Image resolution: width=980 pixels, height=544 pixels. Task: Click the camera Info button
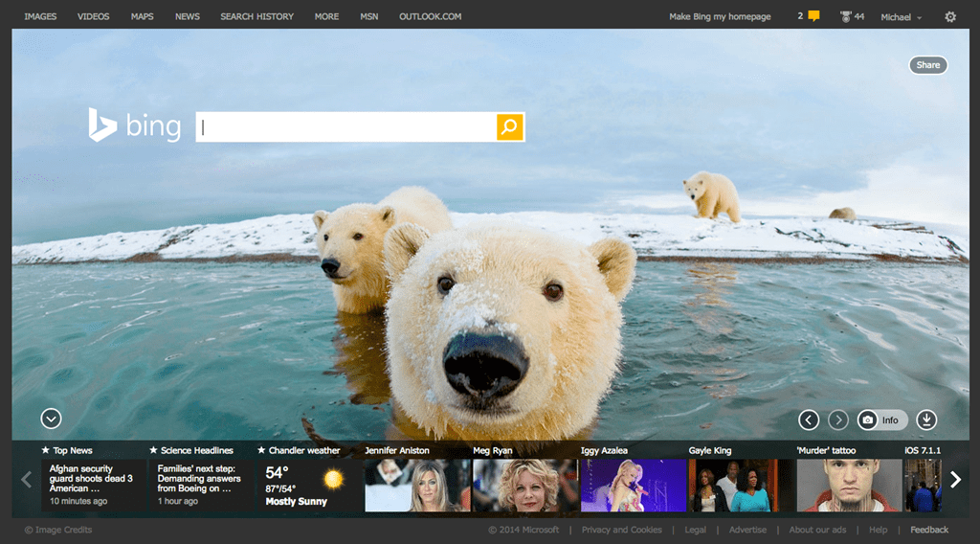coord(881,419)
